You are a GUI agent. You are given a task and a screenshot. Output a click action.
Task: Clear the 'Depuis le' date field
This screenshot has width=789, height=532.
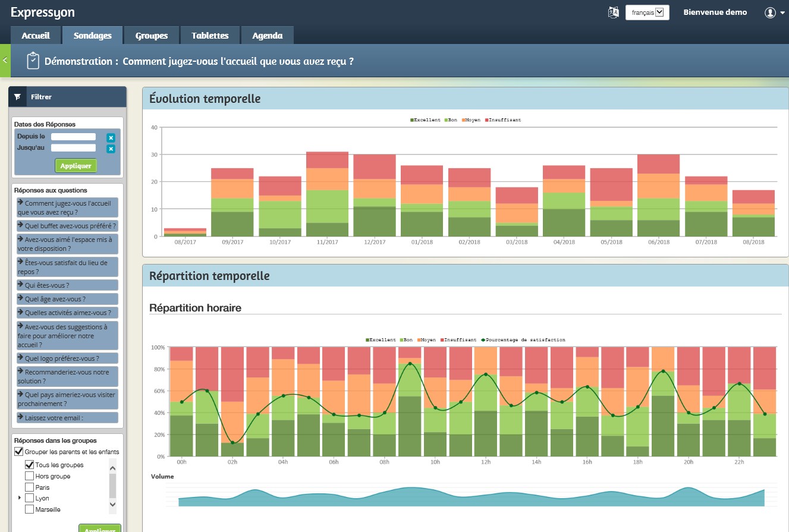click(x=111, y=137)
